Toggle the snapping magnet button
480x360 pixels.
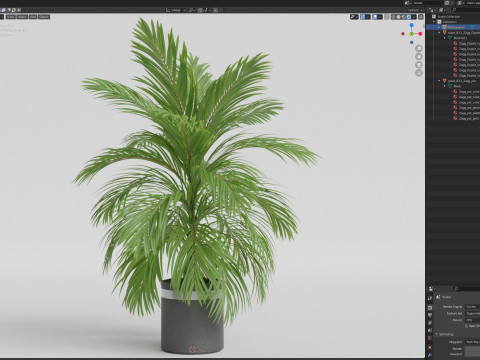[x=200, y=10]
